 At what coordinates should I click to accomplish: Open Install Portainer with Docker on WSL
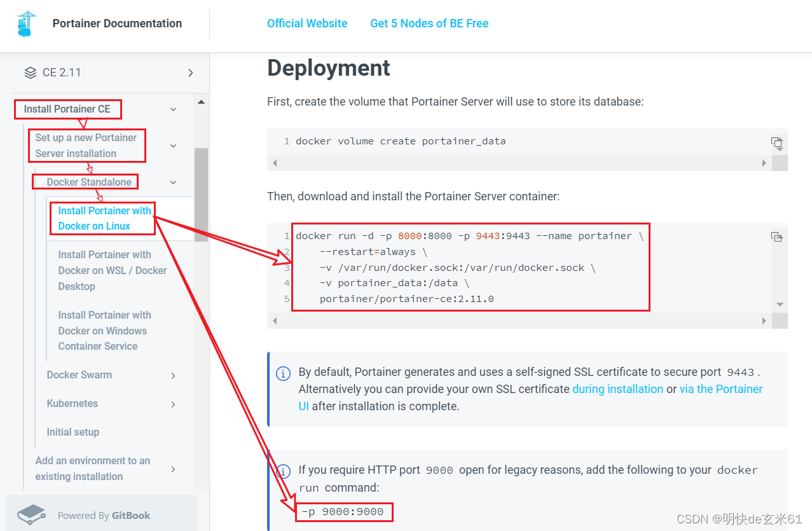click(x=113, y=270)
